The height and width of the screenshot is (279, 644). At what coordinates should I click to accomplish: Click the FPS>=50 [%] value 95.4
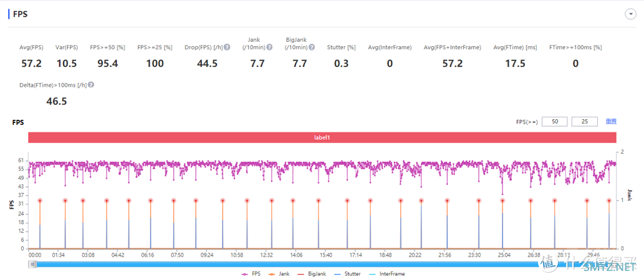[108, 63]
